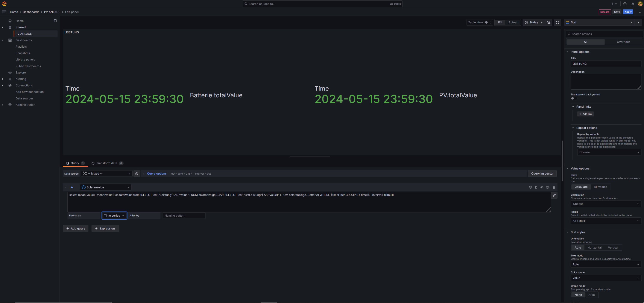The width and height of the screenshot is (644, 303).
Task: Expand the Query options section
Action: pyautogui.click(x=156, y=174)
